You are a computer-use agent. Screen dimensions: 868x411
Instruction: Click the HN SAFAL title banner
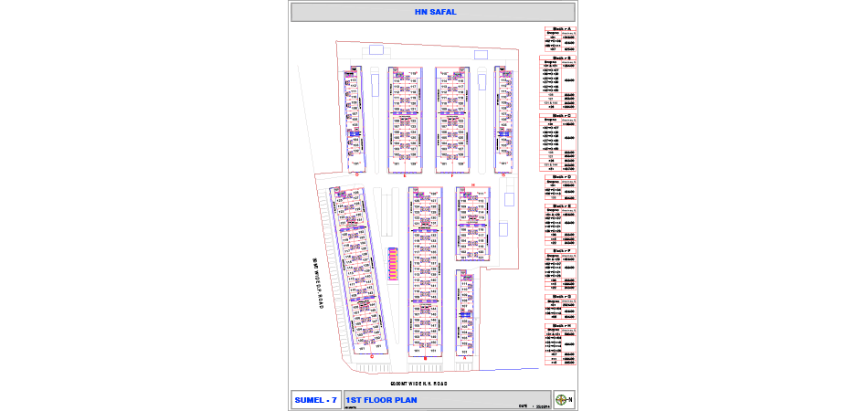pyautogui.click(x=433, y=12)
